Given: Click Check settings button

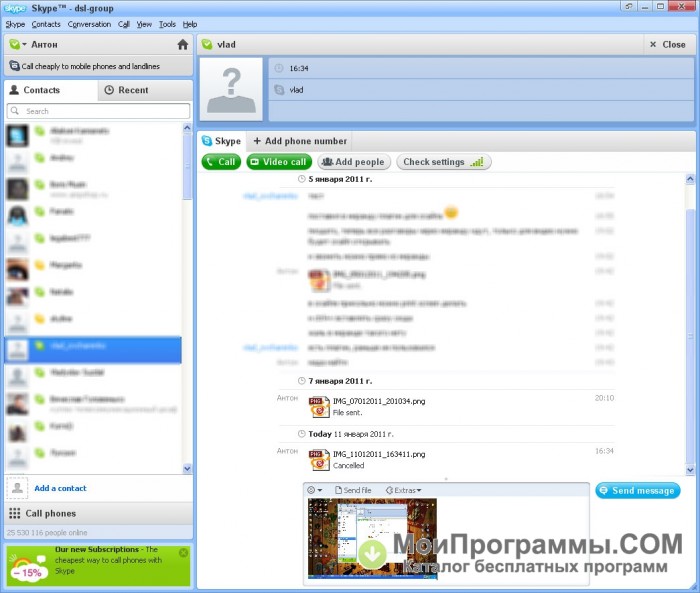Looking at the screenshot, I should point(444,162).
